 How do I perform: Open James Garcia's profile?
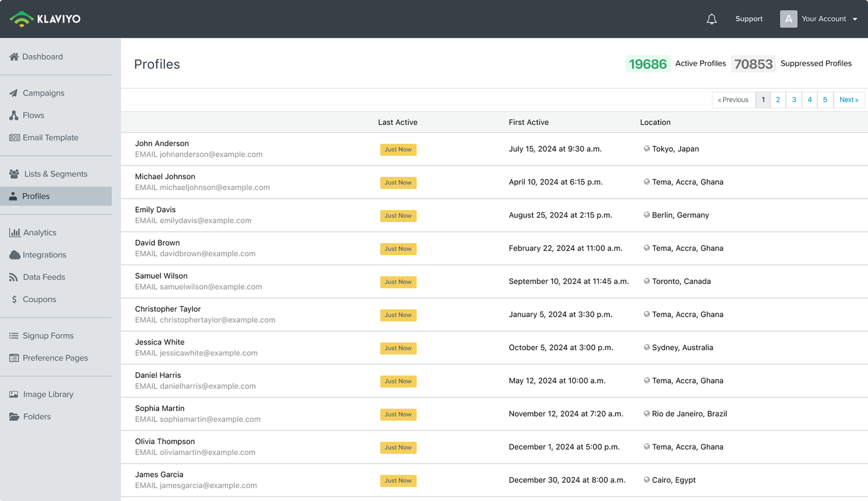[159, 474]
